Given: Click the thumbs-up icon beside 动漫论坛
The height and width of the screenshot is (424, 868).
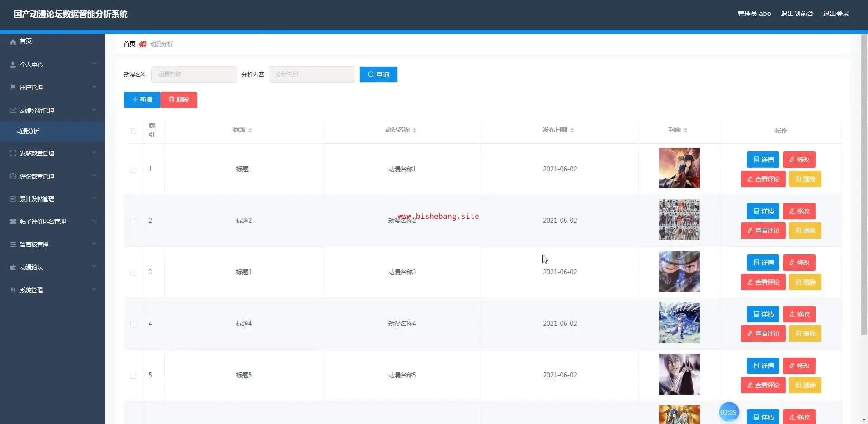Looking at the screenshot, I should pos(13,267).
